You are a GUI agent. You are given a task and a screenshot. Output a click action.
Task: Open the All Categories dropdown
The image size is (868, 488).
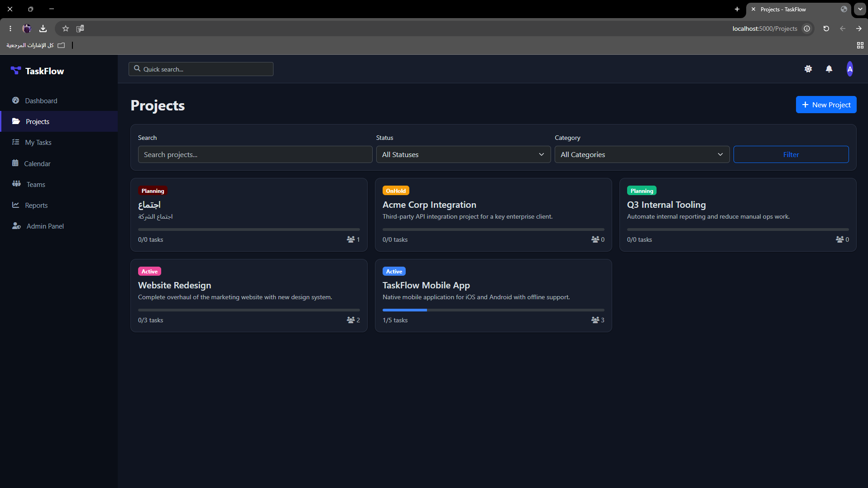coord(642,154)
